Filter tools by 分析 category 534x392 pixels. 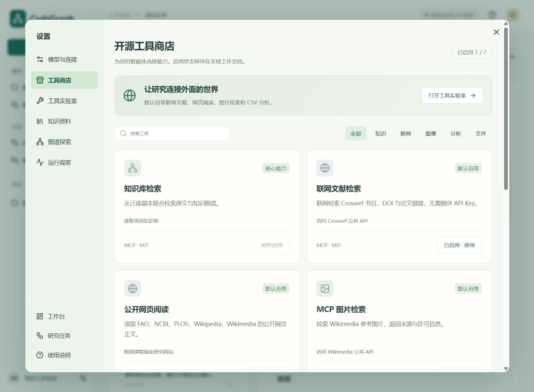pyautogui.click(x=456, y=133)
